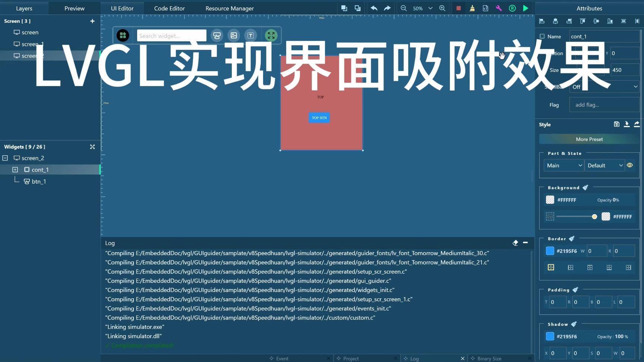Run the simulator with green play button
This screenshot has height=362, width=644.
[525, 8]
